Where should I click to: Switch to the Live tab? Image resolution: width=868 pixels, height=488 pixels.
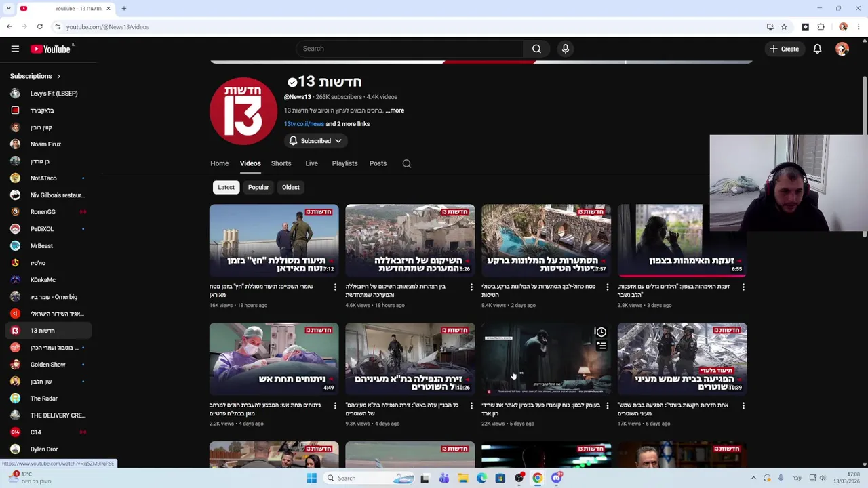click(x=311, y=163)
